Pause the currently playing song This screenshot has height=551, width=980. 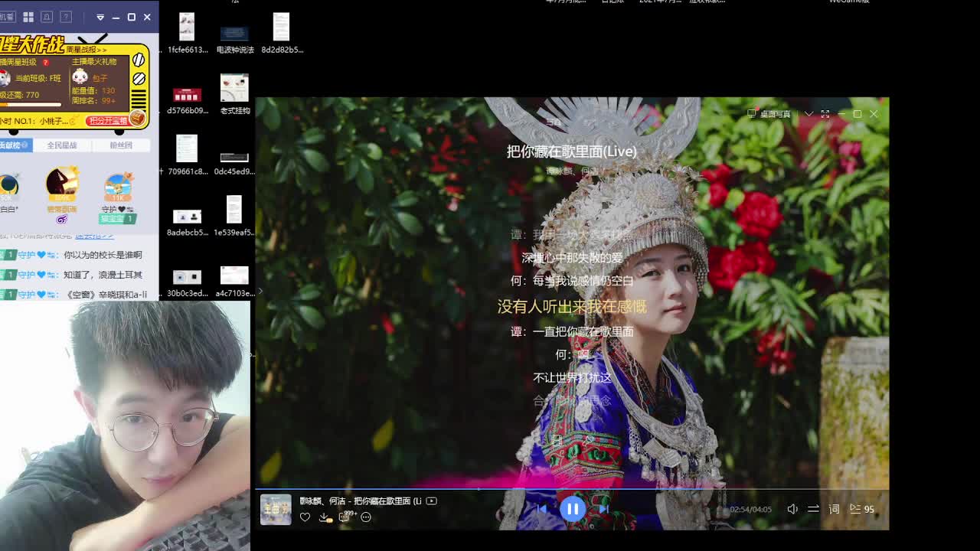coord(572,509)
